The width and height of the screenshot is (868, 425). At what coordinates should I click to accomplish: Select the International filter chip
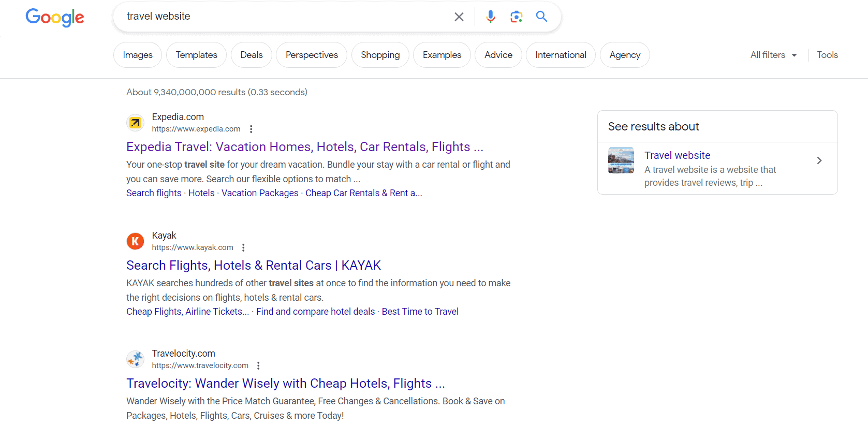click(561, 55)
